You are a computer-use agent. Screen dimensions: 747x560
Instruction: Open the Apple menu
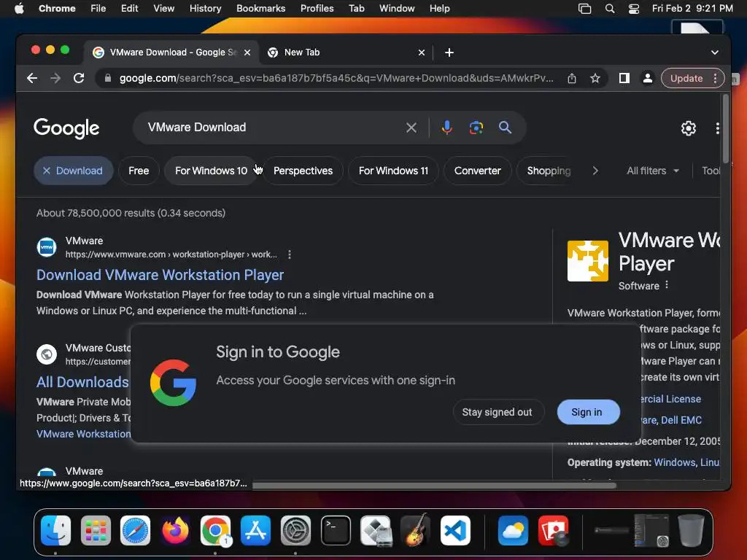click(x=19, y=8)
